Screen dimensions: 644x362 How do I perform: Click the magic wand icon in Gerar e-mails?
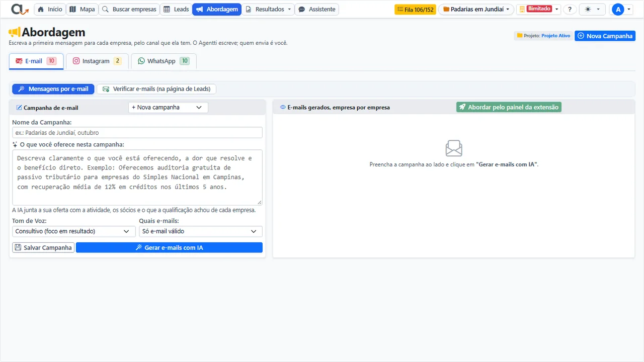pos(139,247)
